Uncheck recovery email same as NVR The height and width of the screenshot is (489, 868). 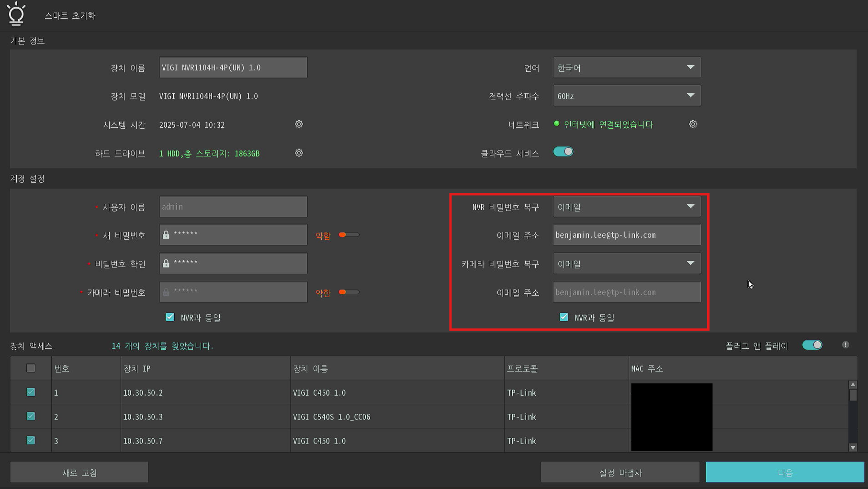(x=564, y=317)
